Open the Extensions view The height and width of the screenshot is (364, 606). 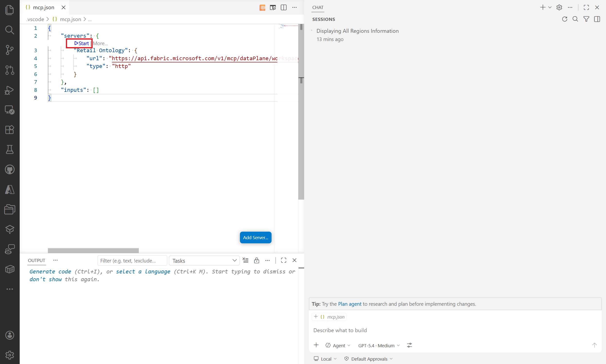click(9, 130)
